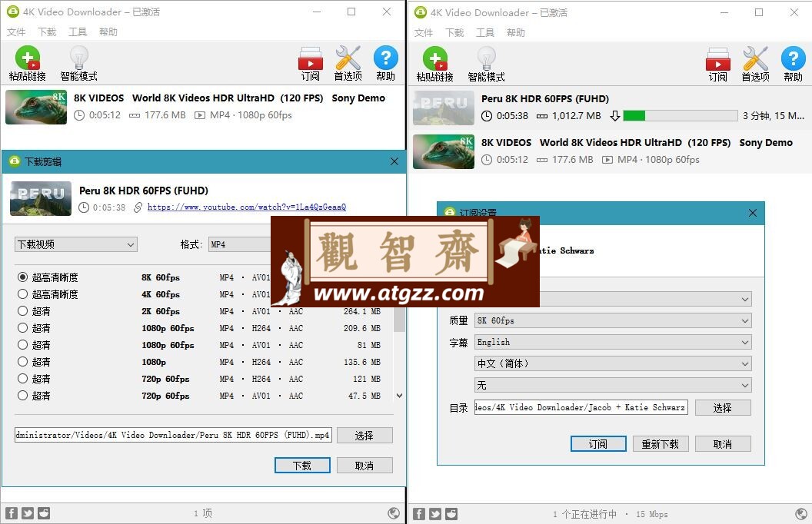Click globe icon in right window status bar
The height and width of the screenshot is (524, 812).
click(801, 514)
